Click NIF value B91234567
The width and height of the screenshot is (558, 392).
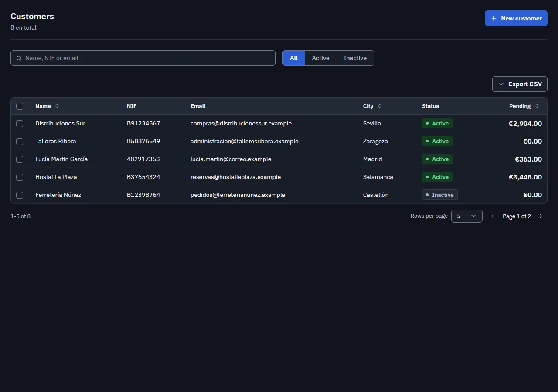pos(143,124)
